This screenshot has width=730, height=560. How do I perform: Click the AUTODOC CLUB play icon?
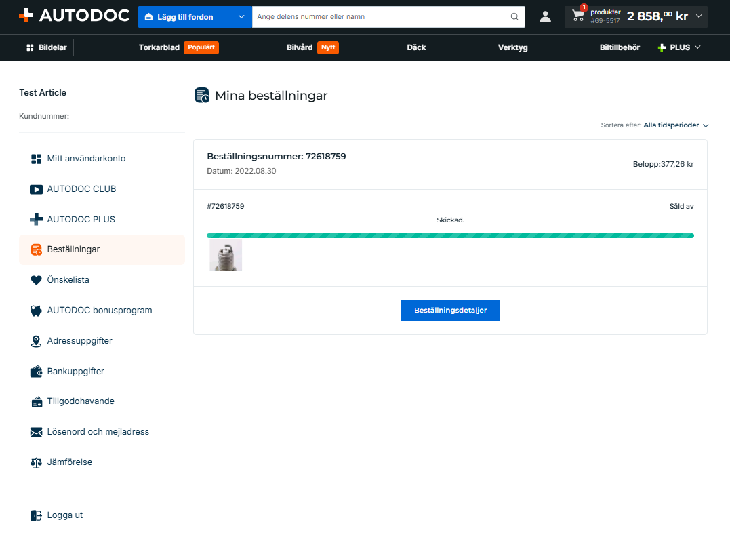click(37, 189)
